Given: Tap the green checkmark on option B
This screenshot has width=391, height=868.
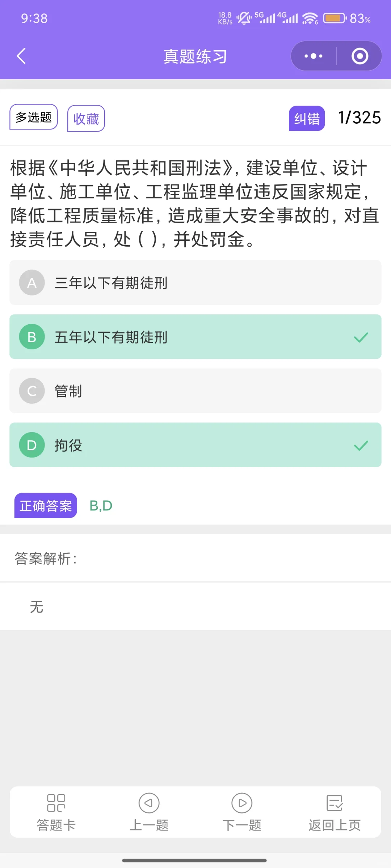Looking at the screenshot, I should [x=361, y=337].
